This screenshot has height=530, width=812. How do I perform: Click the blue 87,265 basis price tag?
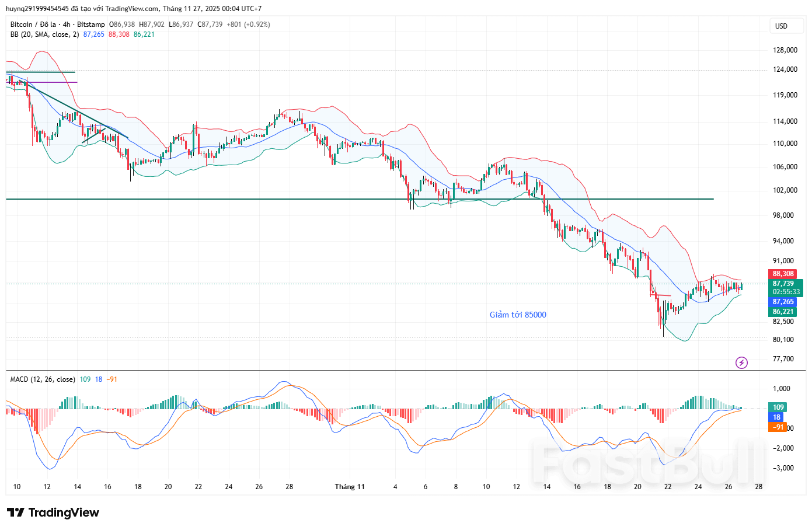[x=783, y=302]
